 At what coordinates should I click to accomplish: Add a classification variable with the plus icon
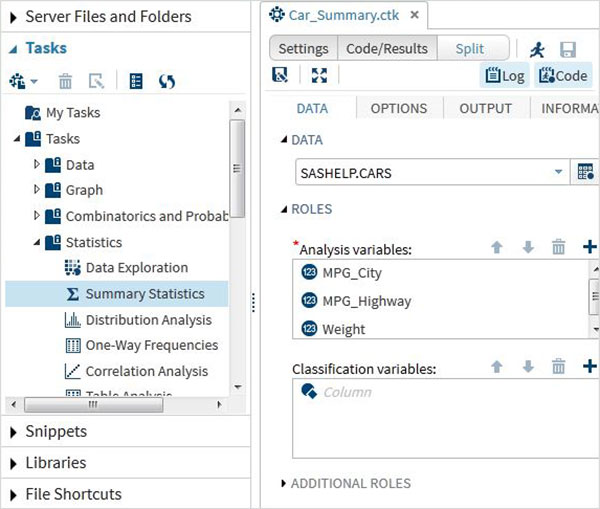tap(589, 367)
